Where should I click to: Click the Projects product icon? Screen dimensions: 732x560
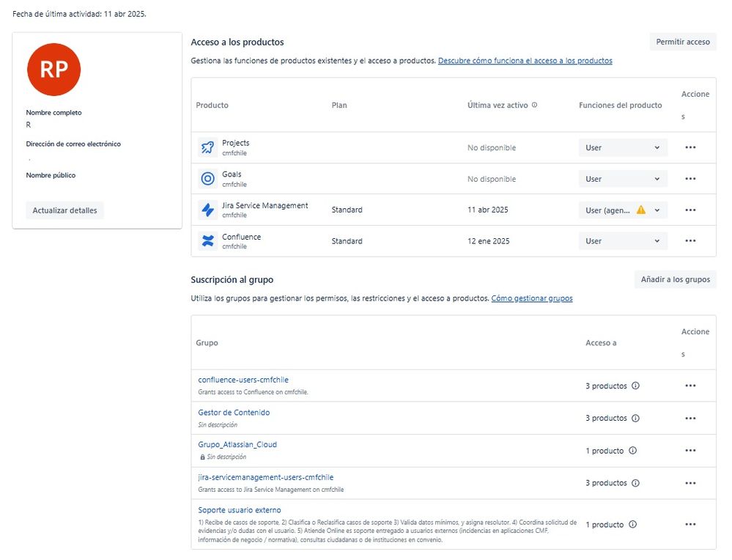click(x=207, y=148)
